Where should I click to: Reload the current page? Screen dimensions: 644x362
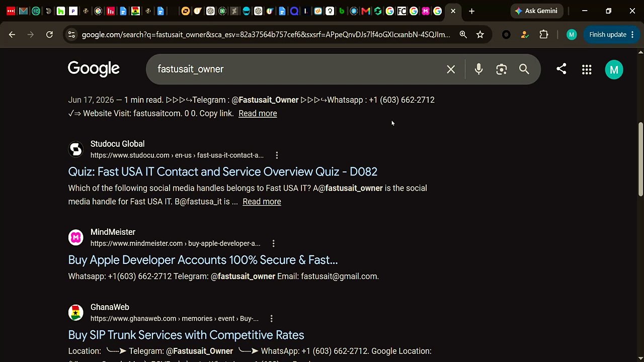coord(49,35)
